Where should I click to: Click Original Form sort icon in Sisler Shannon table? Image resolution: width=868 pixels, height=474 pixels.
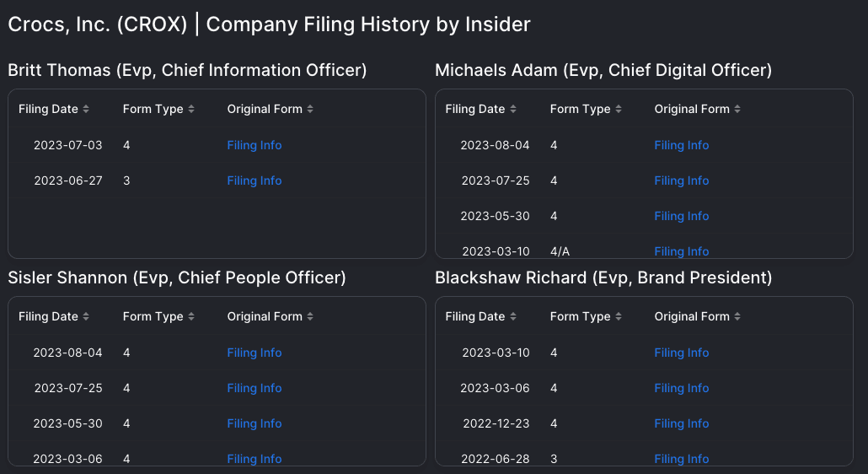(310, 317)
